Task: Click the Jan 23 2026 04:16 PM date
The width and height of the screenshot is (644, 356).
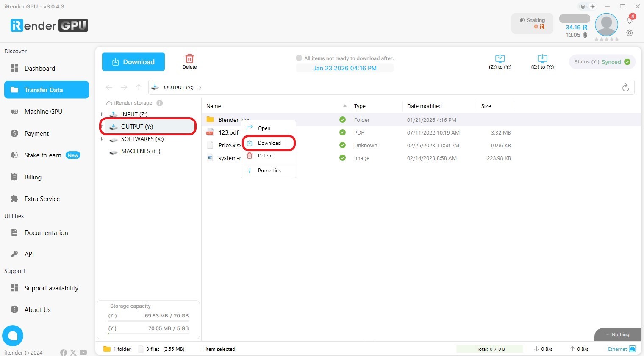Action: click(x=345, y=68)
